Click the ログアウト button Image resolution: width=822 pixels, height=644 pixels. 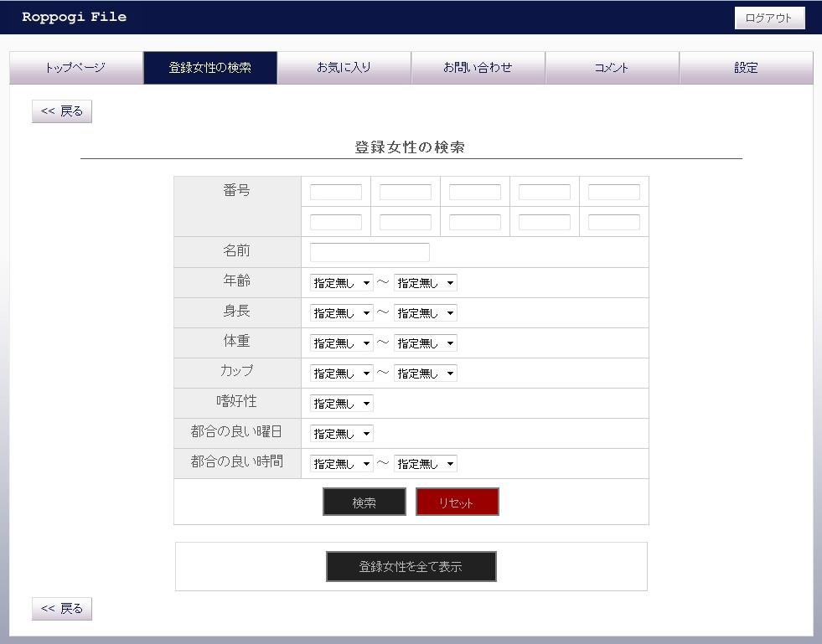pos(769,18)
